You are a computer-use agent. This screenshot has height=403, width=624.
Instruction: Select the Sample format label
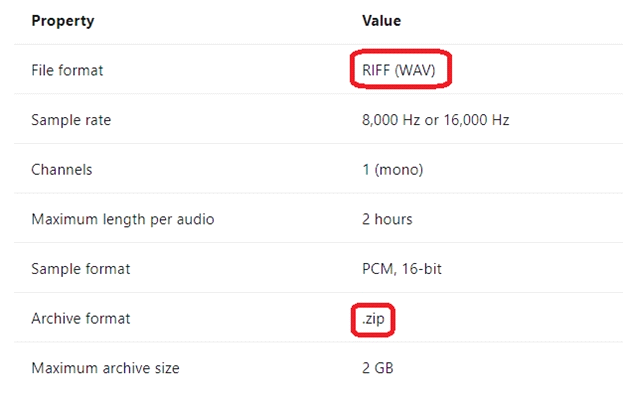point(81,269)
